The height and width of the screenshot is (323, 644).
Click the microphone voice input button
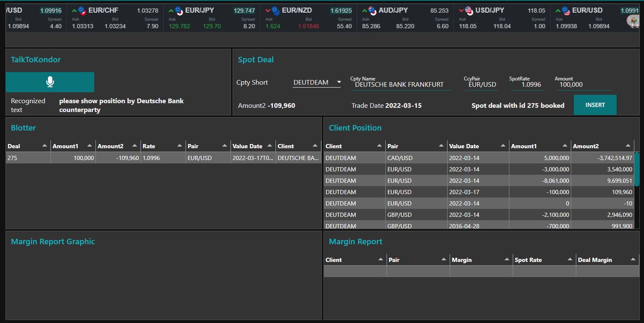50,82
